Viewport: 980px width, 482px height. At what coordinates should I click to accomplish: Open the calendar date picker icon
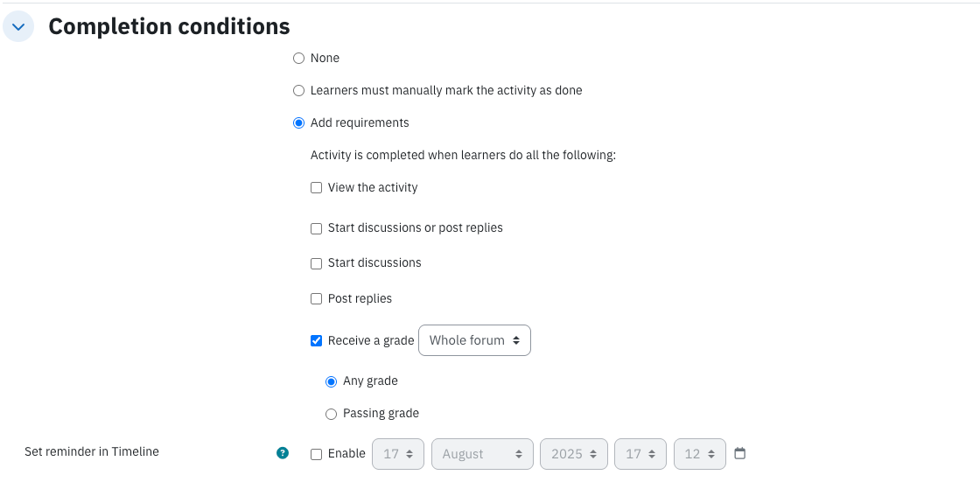point(740,453)
